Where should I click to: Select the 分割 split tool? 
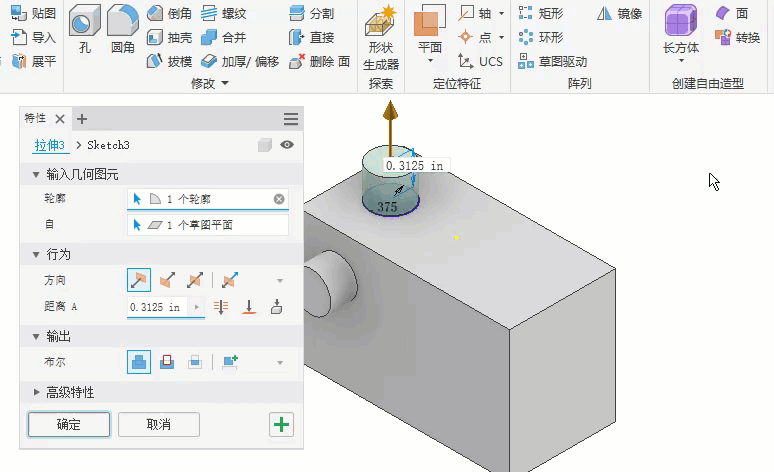click(x=311, y=13)
